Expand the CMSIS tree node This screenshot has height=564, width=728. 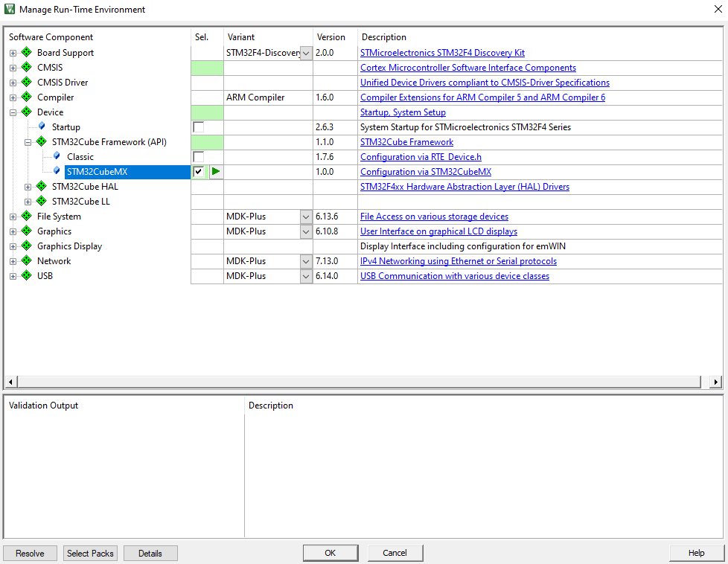(13, 68)
